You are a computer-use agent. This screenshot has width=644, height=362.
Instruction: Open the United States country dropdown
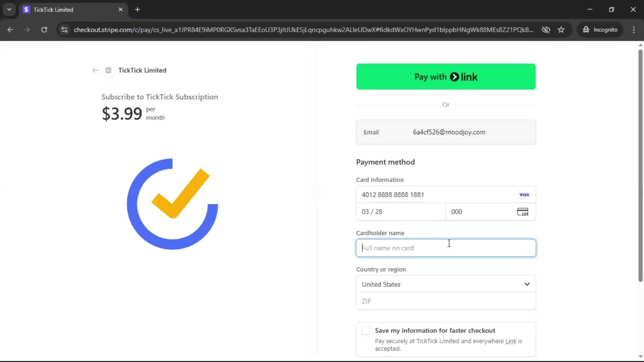click(x=446, y=284)
